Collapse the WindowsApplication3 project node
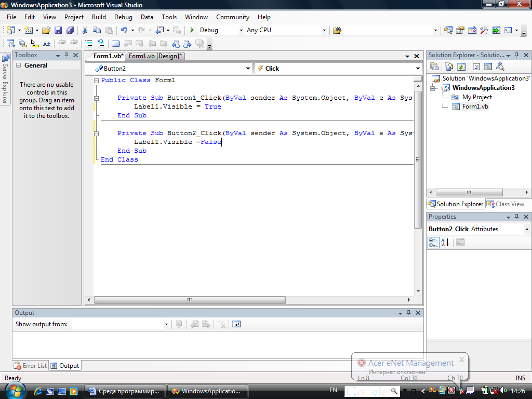532x399 pixels. tap(433, 88)
